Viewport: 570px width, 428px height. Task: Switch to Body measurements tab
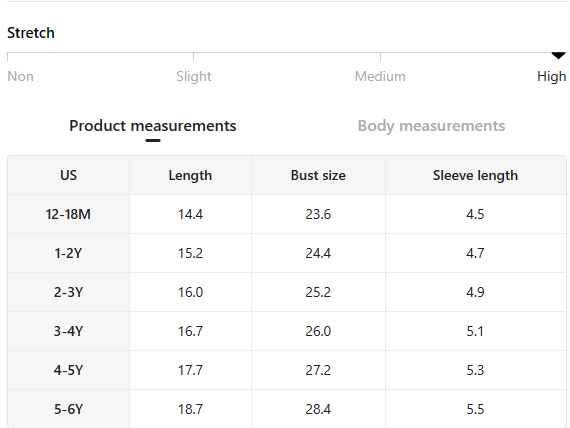[x=431, y=126]
